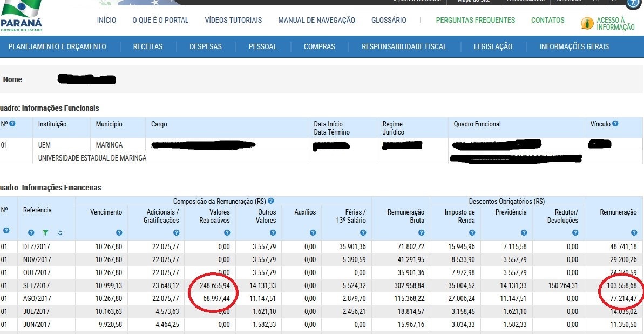Click net remuneration value 48.741,18
Screen dimensions: 644x334
coord(623,247)
